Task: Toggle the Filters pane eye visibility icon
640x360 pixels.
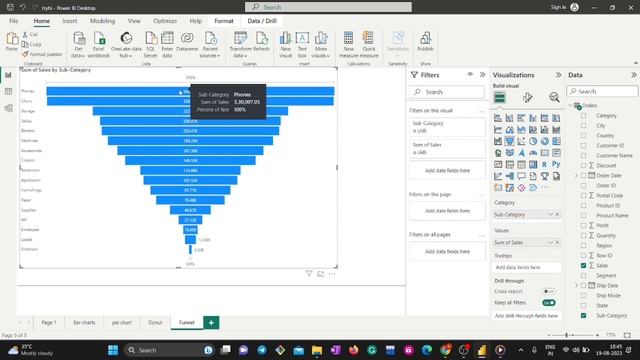Action: (470, 75)
